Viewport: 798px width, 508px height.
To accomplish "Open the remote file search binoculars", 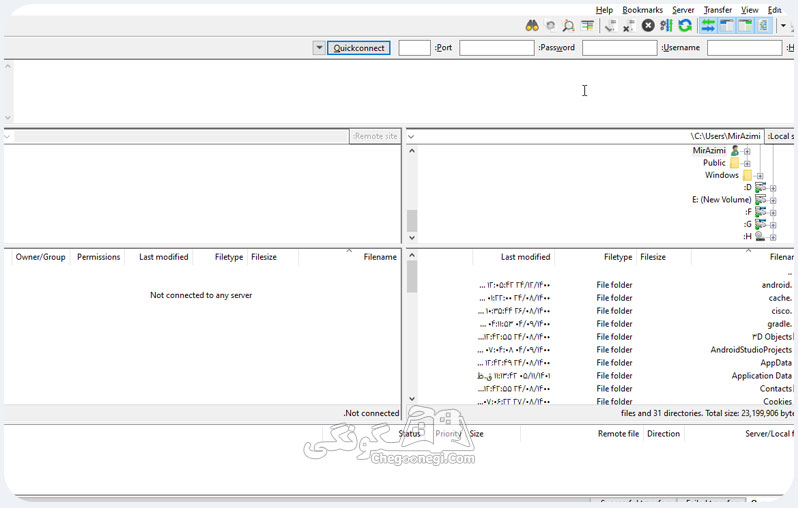I will click(532, 25).
